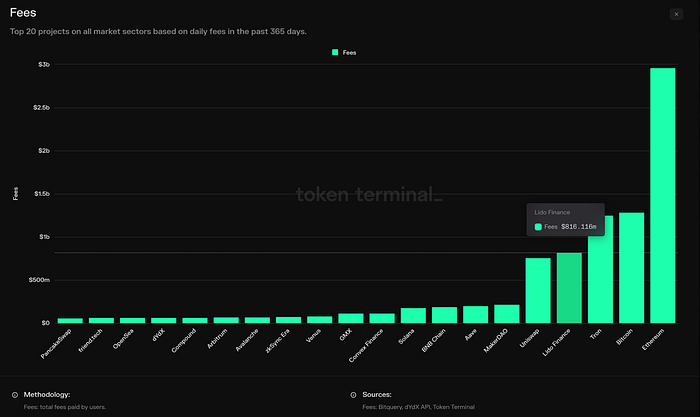The height and width of the screenshot is (417, 700).
Task: Select the Solana bar
Action: pos(413,316)
